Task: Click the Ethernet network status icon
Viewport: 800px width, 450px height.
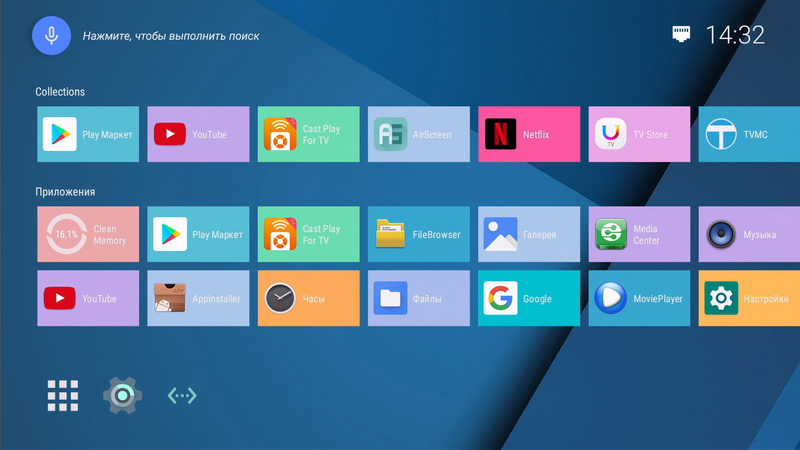Action: [681, 35]
